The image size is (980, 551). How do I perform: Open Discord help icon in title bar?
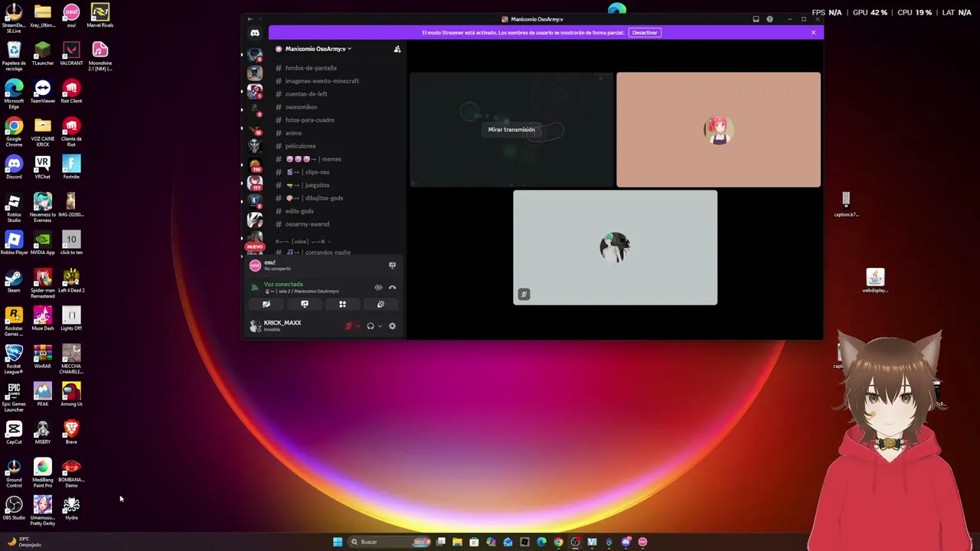[x=769, y=19]
